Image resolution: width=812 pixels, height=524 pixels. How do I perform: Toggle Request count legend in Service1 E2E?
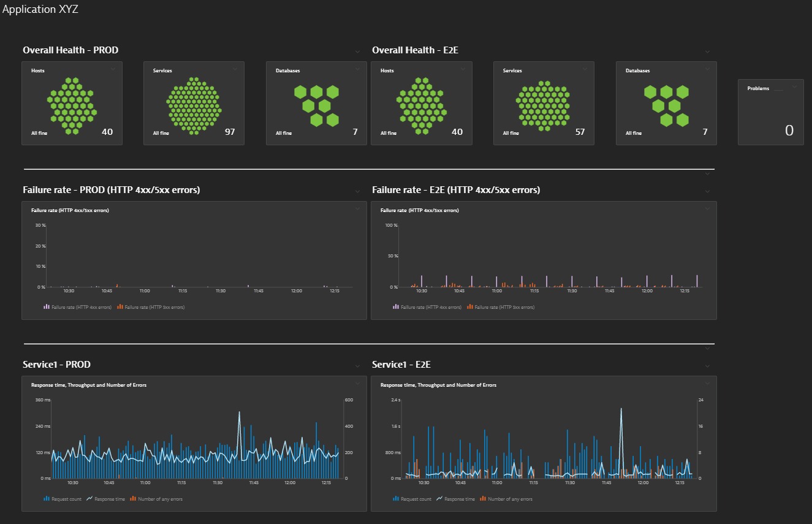pos(415,499)
